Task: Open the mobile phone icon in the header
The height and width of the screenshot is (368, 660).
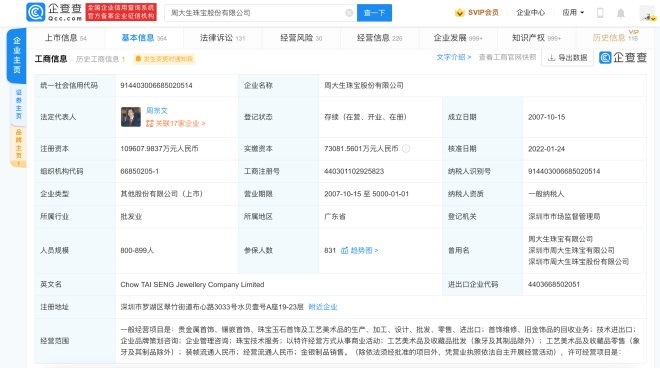Action: [x=600, y=13]
